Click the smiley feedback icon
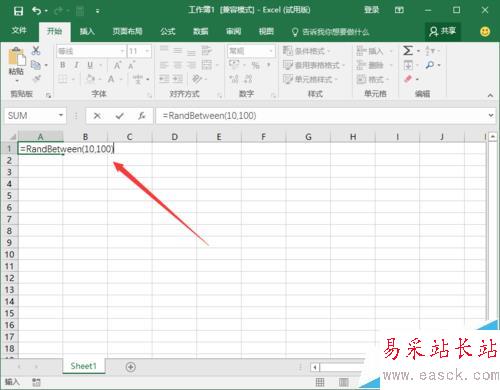 click(485, 32)
